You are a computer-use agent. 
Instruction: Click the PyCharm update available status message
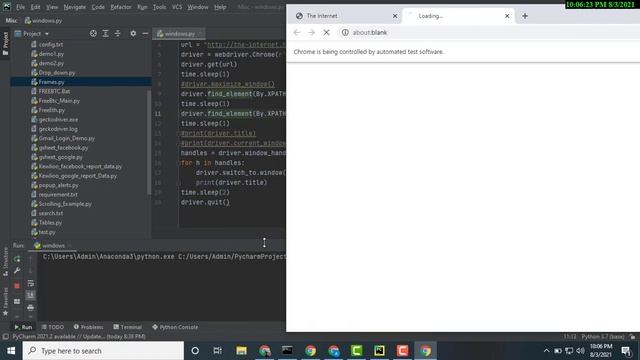click(x=78, y=336)
